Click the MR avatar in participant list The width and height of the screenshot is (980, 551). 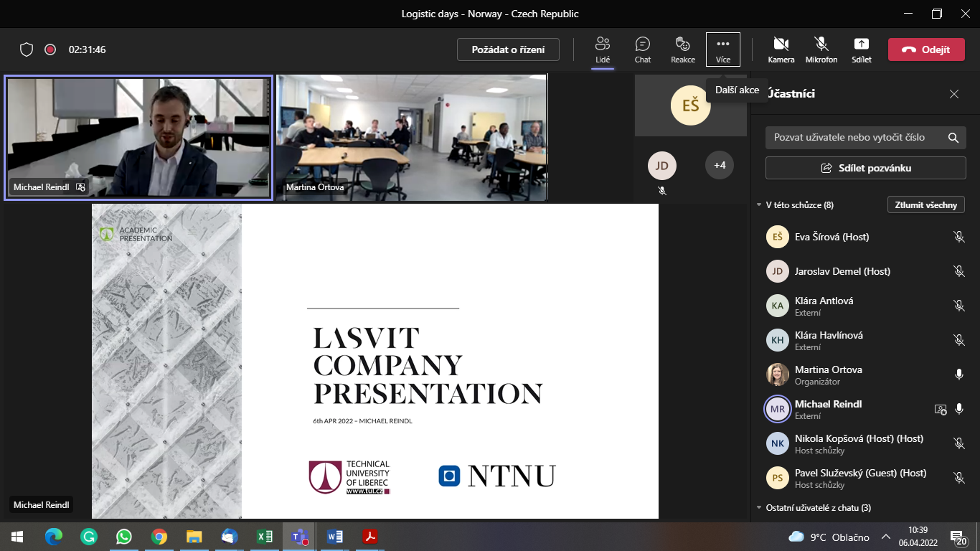click(778, 409)
